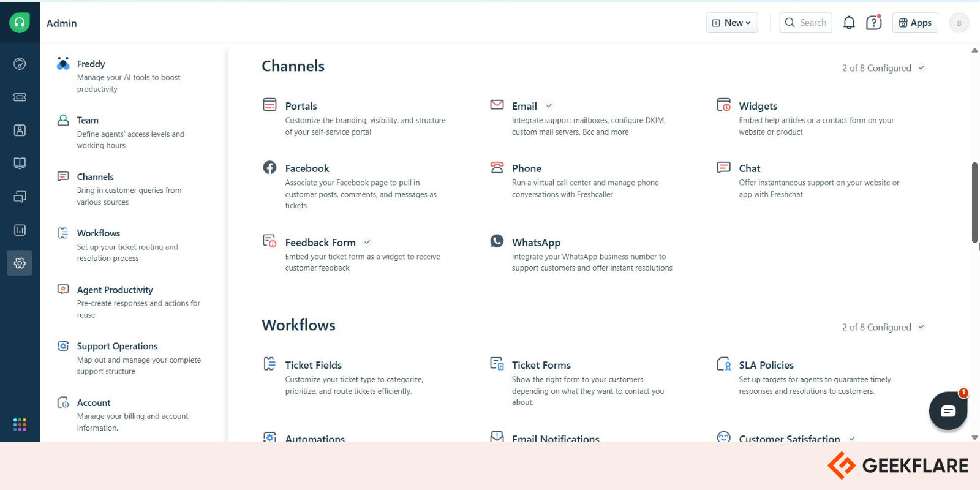Open the Ticket Forms link
This screenshot has height=490, width=980.
[x=541, y=365]
